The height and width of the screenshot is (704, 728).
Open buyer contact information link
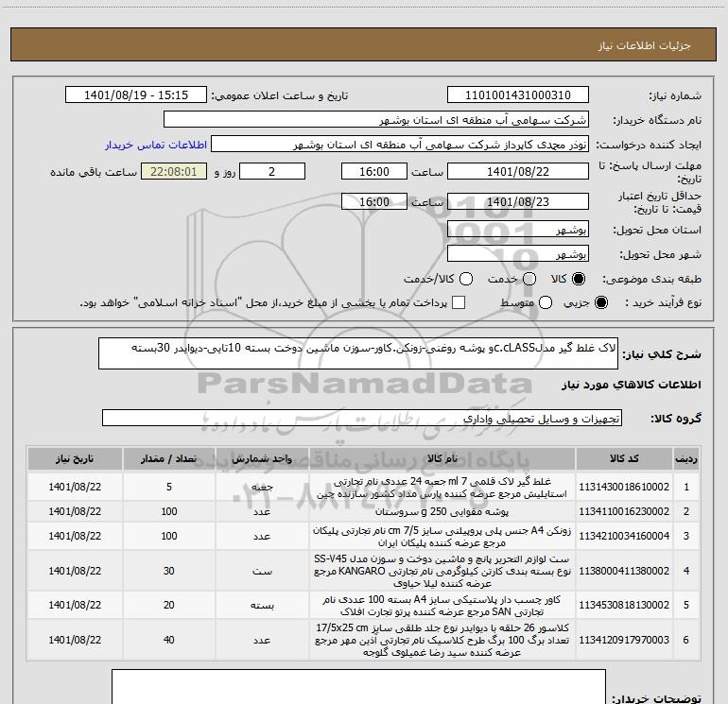(156, 145)
